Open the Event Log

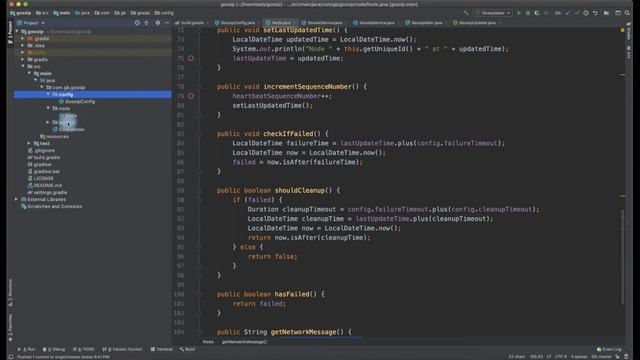(609, 349)
